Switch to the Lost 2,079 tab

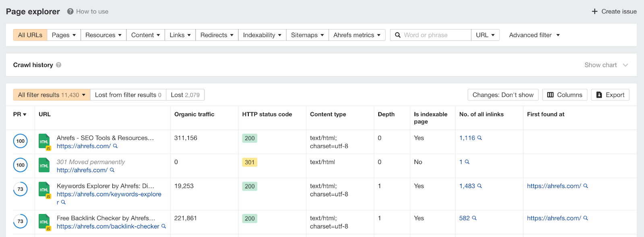coord(185,95)
